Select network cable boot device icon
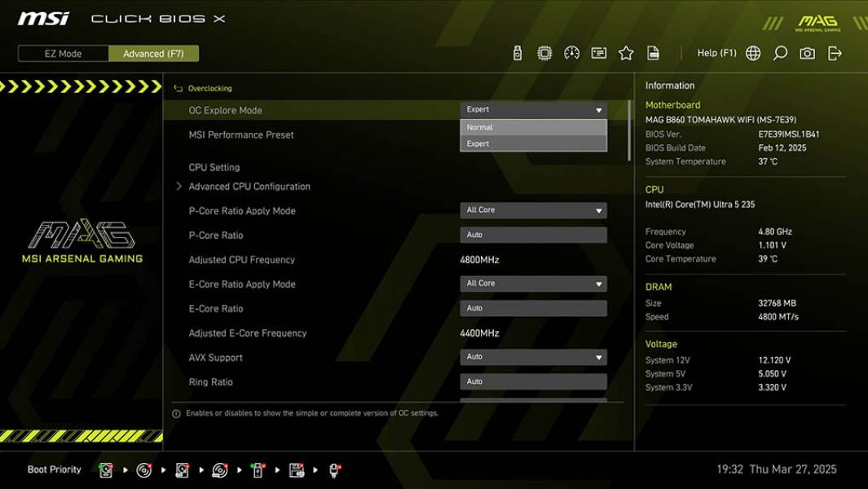 pyautogui.click(x=334, y=470)
